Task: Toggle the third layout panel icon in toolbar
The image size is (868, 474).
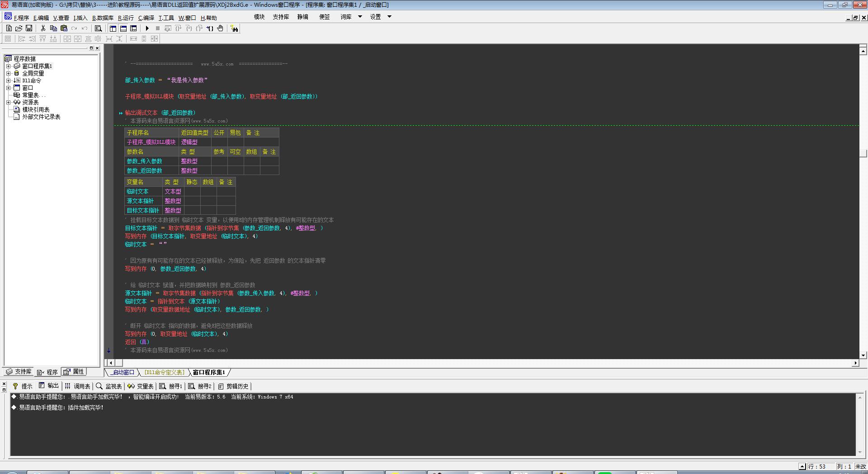Action: [x=133, y=28]
